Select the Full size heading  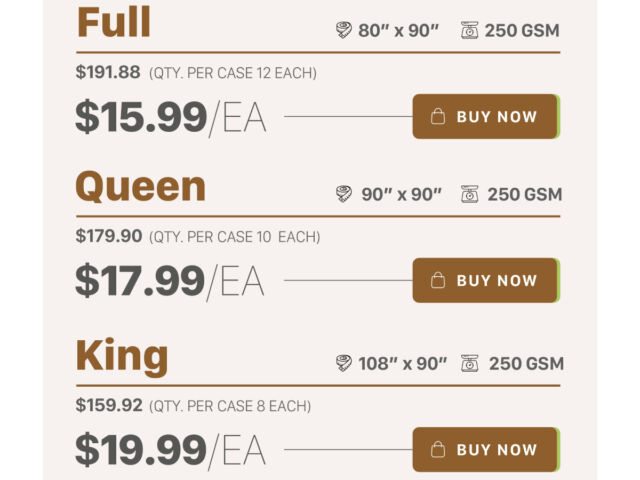tap(114, 23)
